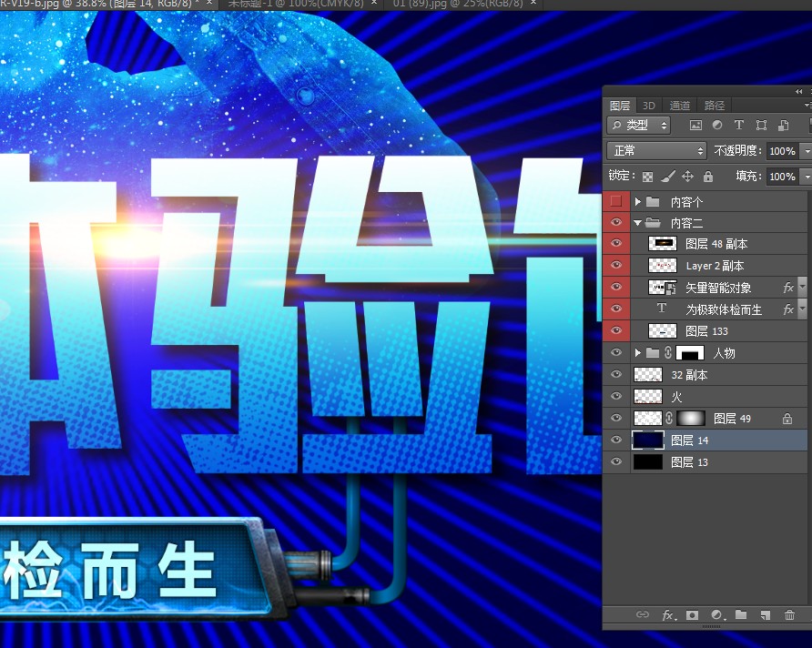Click 填充 value field 100%
812x648 pixels.
(x=782, y=177)
